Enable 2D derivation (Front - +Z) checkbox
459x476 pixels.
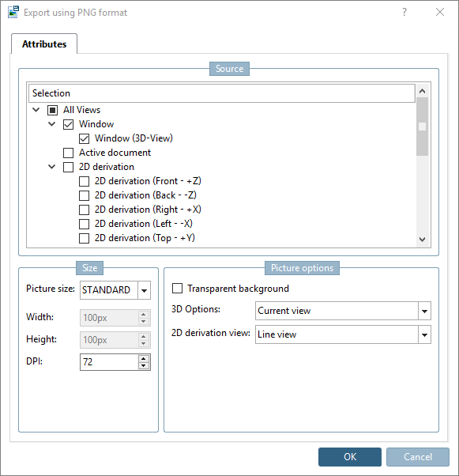coord(84,181)
